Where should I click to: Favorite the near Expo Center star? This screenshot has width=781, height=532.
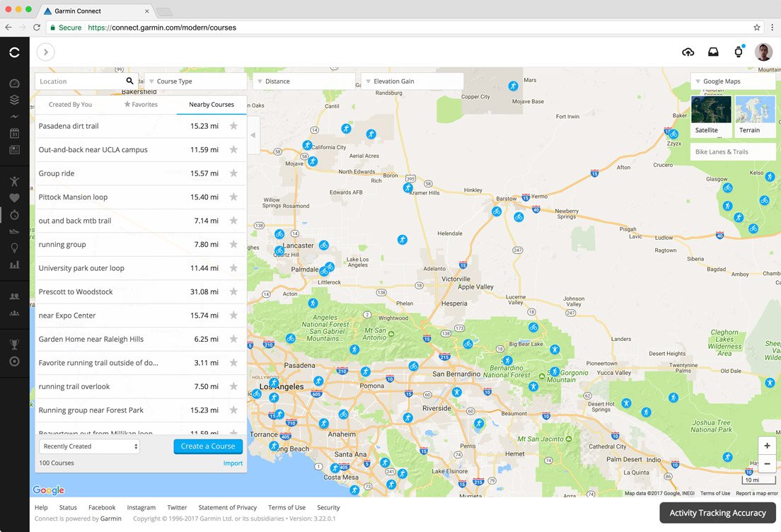233,316
